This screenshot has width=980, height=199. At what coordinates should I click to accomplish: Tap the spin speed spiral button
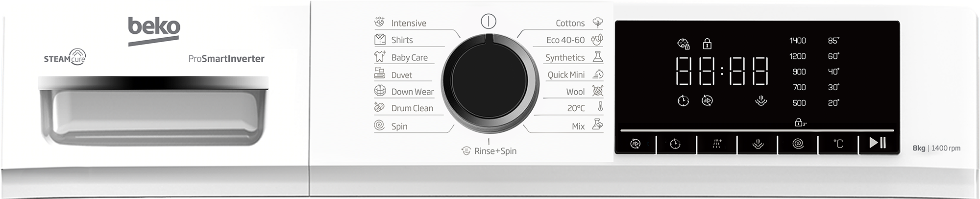[798, 144]
